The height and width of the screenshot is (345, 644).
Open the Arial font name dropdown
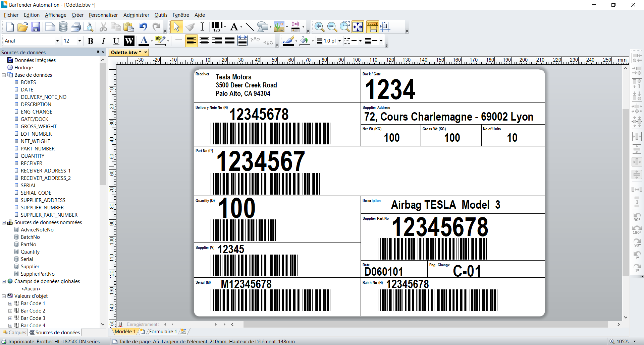(x=57, y=41)
